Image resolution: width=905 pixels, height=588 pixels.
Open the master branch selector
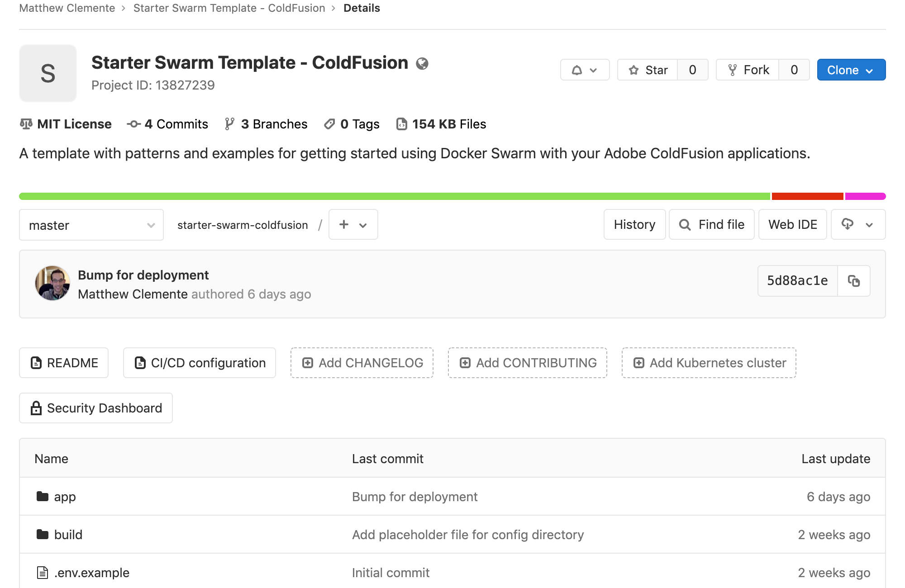(x=91, y=225)
